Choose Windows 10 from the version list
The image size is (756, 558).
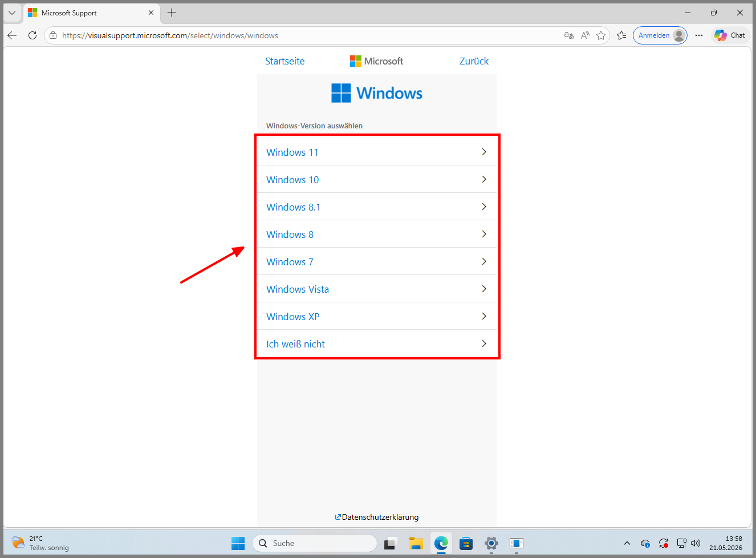pyautogui.click(x=377, y=179)
